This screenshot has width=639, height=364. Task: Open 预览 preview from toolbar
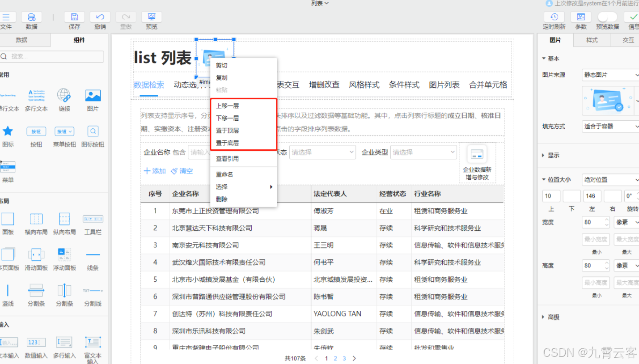click(x=152, y=17)
